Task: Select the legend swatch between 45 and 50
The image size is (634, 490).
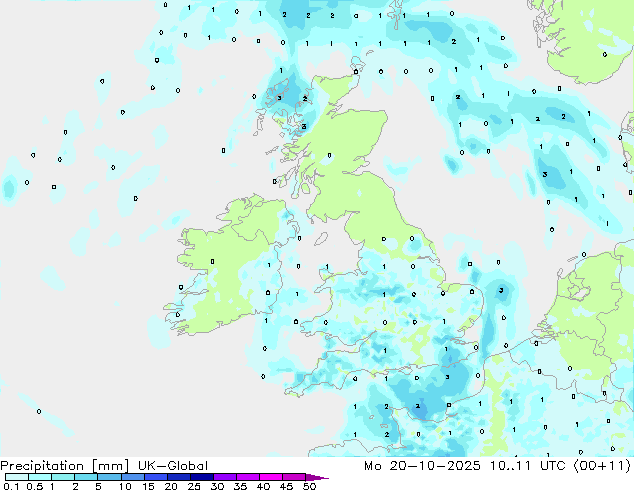Action: [x=294, y=477]
